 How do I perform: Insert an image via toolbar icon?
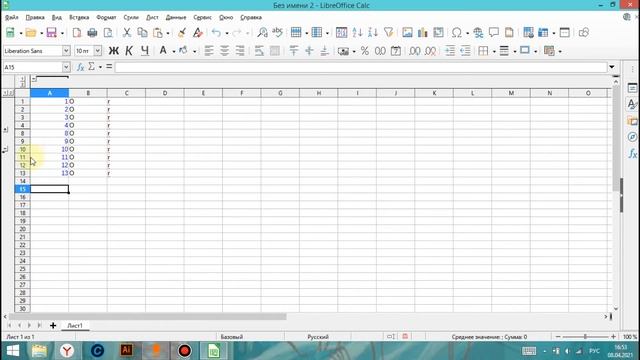pyautogui.click(x=407, y=33)
